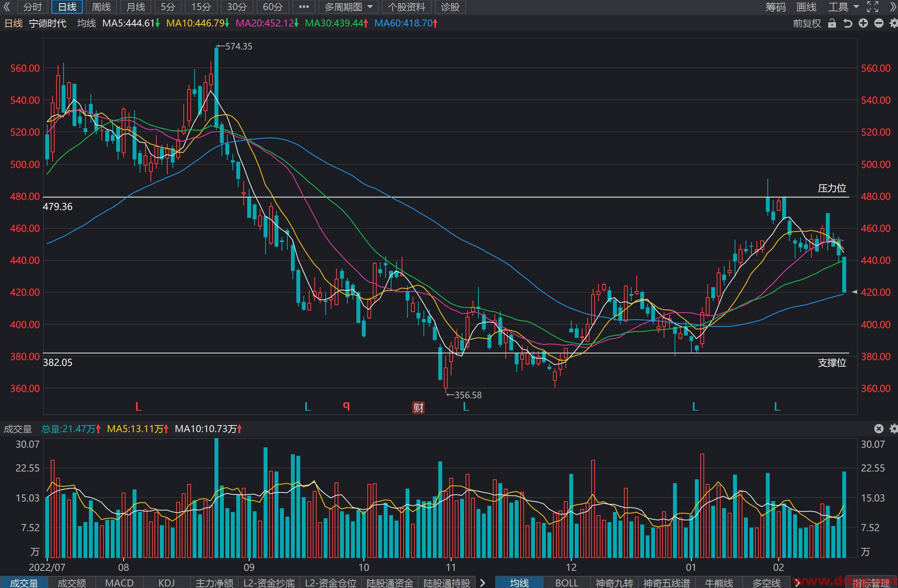The width and height of the screenshot is (898, 588).
Task: Switch to 分时 intraday view
Action: click(x=32, y=7)
